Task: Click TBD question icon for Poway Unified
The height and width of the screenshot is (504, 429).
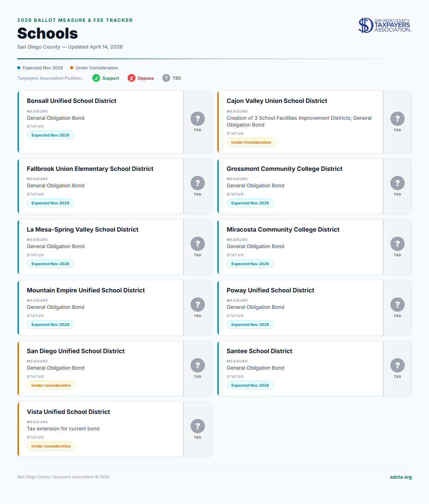Action: click(x=398, y=305)
